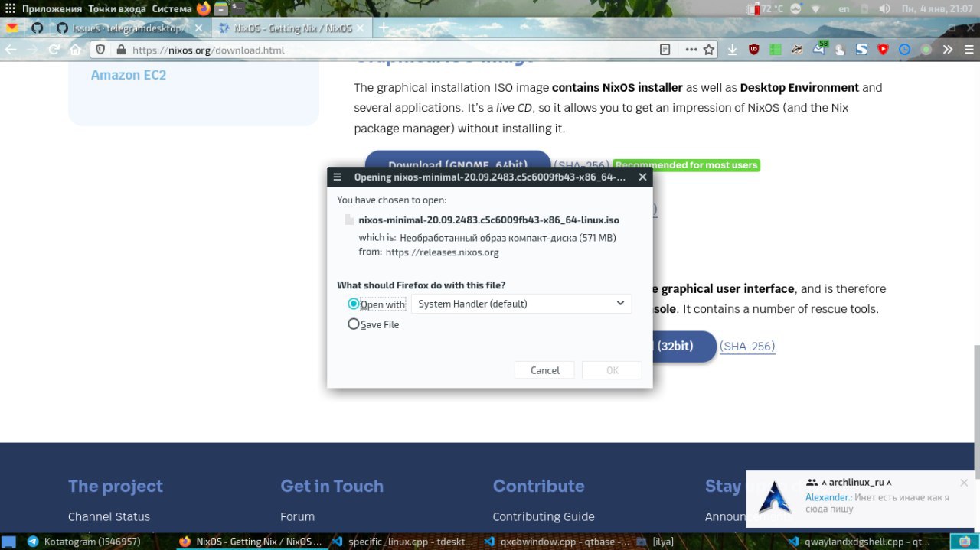Follow the Amazon EC2 sidebar link
Image resolution: width=980 pixels, height=550 pixels.
coord(129,75)
